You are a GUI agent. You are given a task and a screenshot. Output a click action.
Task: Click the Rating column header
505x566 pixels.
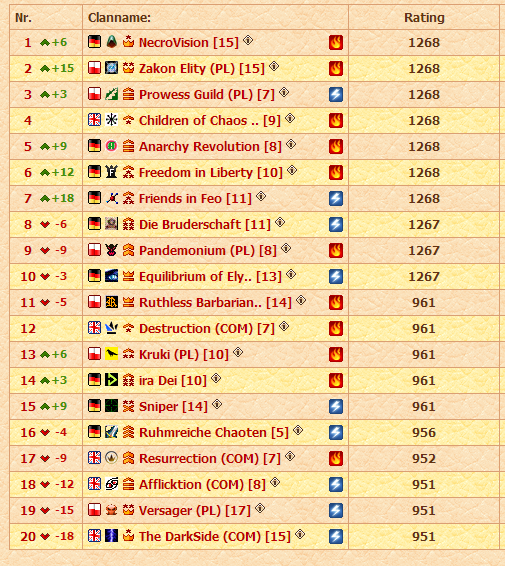pos(424,17)
